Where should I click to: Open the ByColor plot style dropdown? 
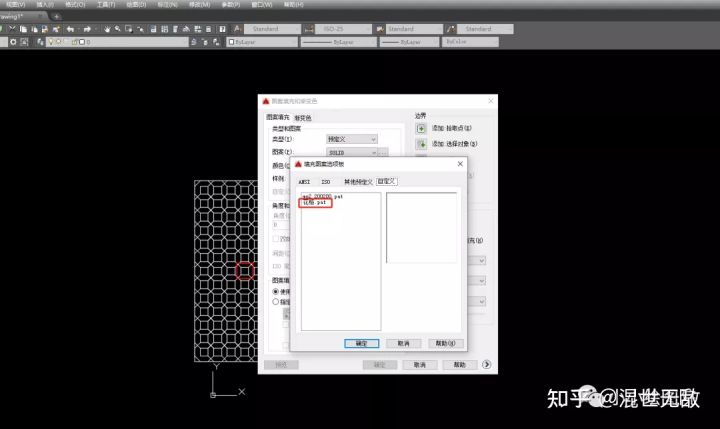click(470, 42)
